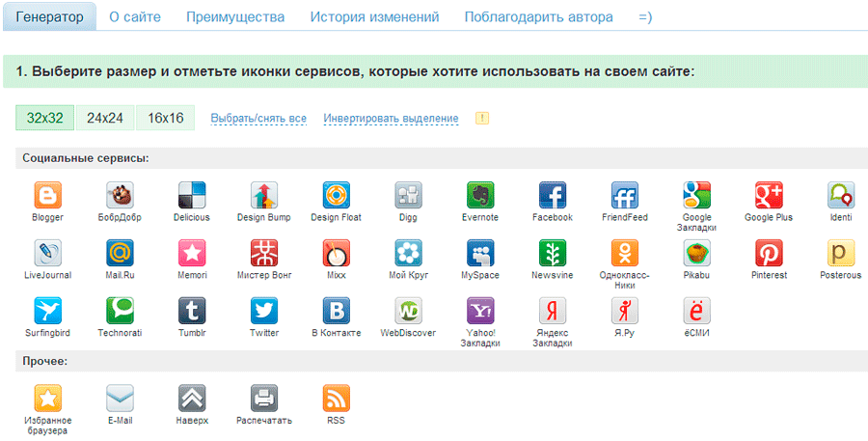
Task: Pick the Одноклассники icon
Action: [x=625, y=253]
